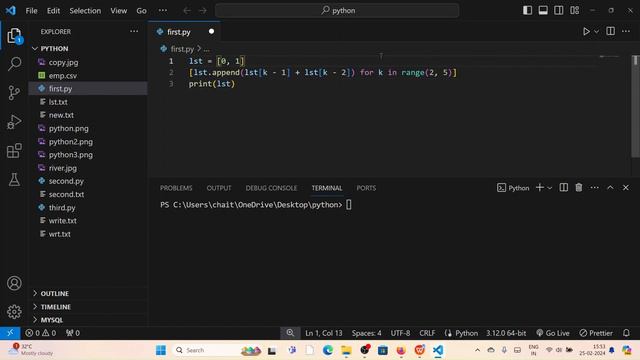Viewport: 640px width, 360px height.
Task: Go forward with the navigation arrow
Action: [202, 10]
